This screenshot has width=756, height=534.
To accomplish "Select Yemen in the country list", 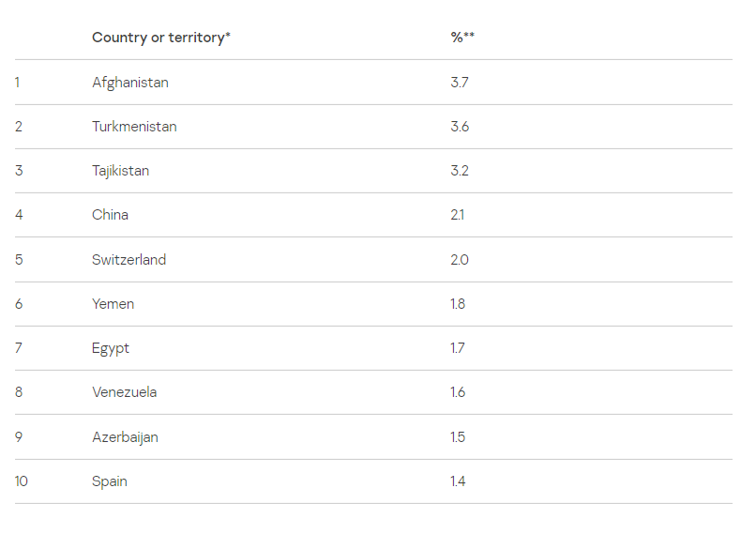I will tap(113, 304).
